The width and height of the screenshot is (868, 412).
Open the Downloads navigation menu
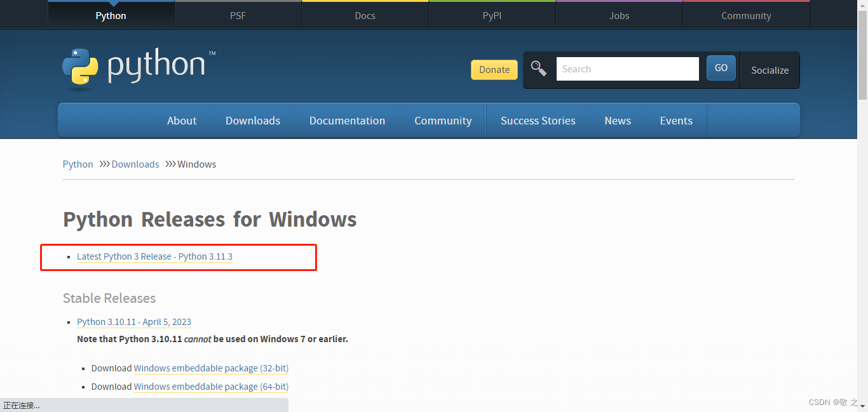(x=253, y=121)
